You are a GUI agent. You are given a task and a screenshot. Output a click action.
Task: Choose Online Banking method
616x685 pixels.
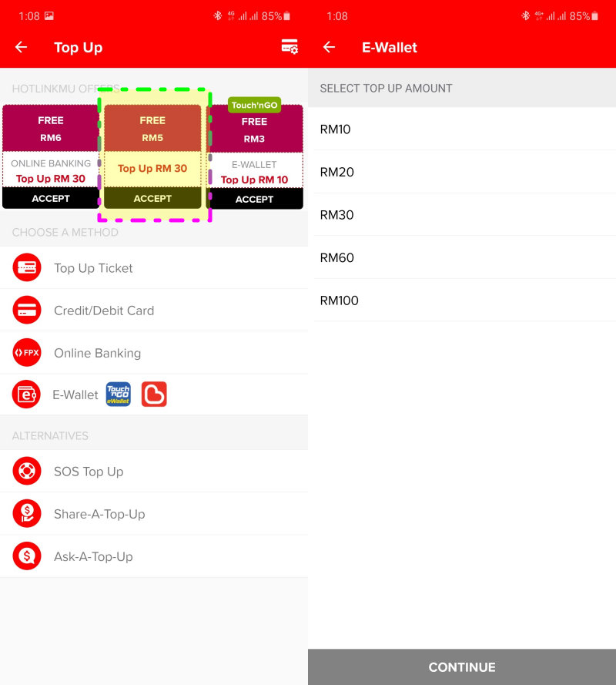[154, 353]
